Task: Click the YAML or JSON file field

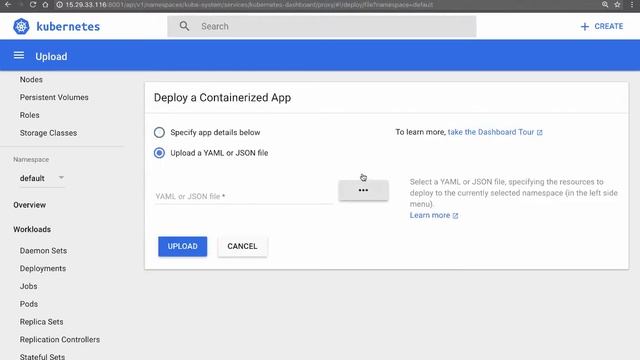Action: tap(244, 196)
